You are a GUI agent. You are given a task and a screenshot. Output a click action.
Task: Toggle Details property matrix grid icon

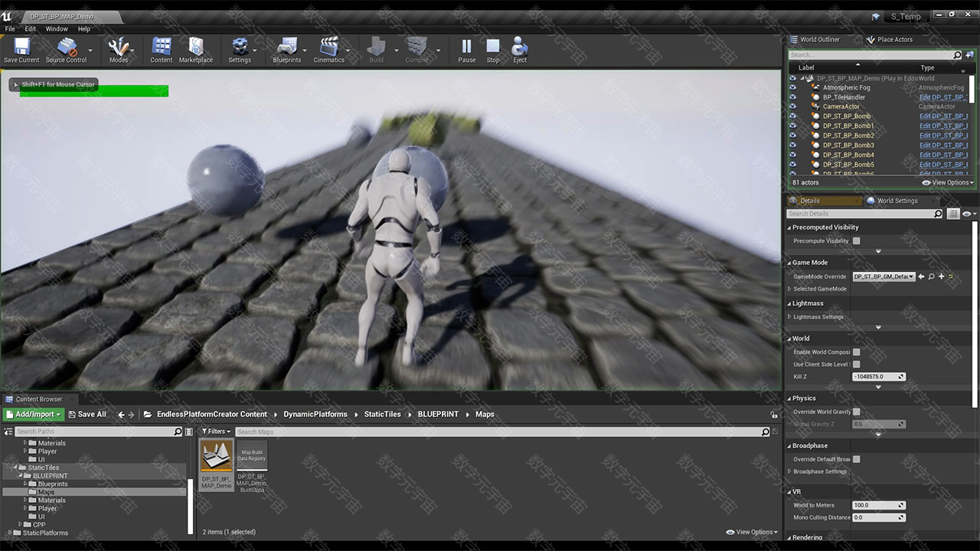(953, 214)
